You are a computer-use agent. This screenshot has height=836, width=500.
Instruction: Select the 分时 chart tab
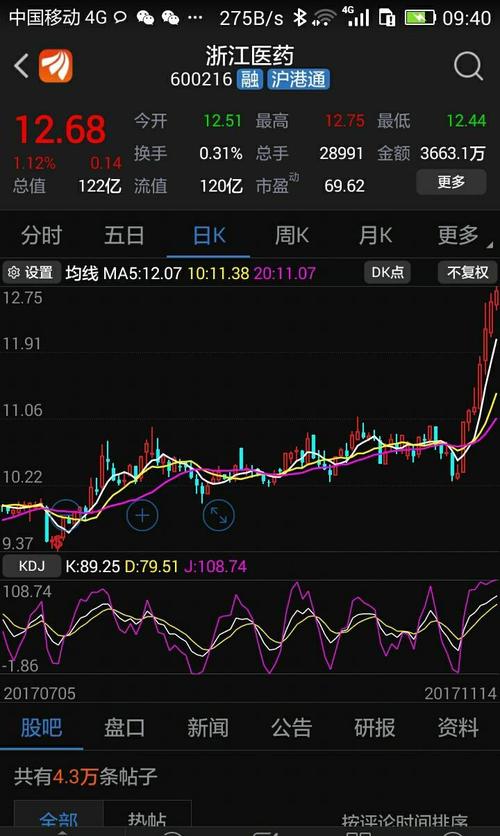[42, 235]
